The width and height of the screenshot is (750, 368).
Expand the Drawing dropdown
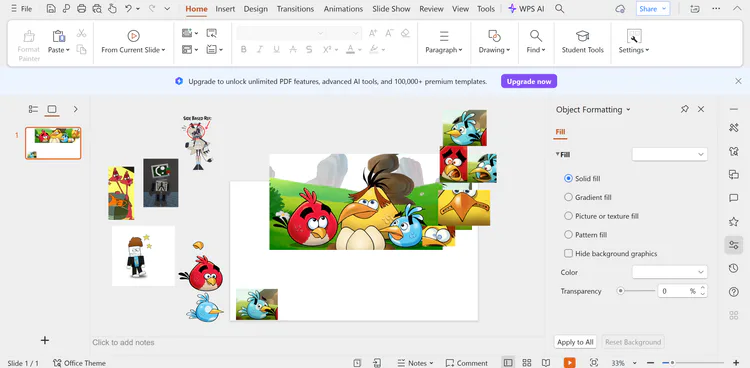point(494,50)
